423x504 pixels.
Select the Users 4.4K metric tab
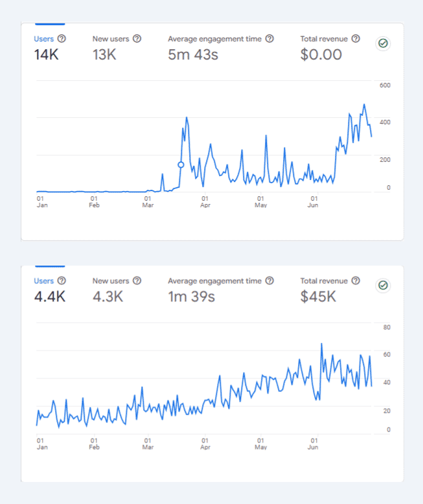(49, 290)
